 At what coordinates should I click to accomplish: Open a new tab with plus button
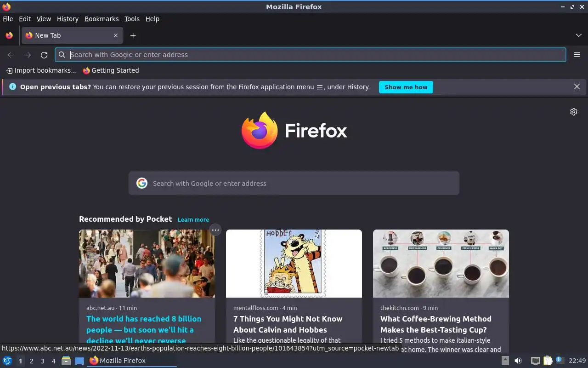133,35
